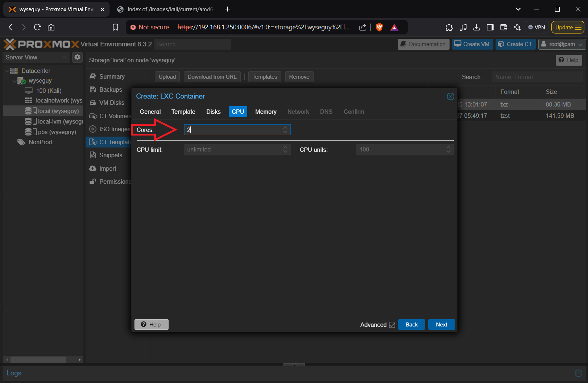
Task: Toggle the VPN button
Action: pos(537,27)
